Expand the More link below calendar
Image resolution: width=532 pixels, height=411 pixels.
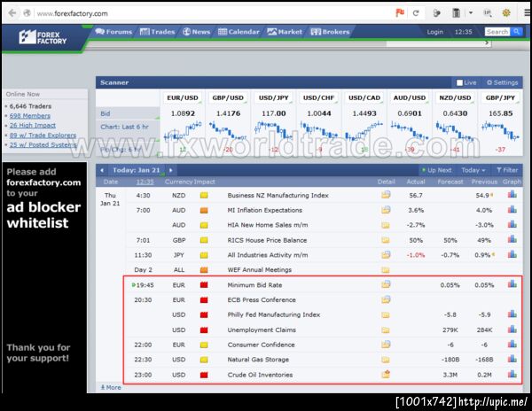(111, 387)
